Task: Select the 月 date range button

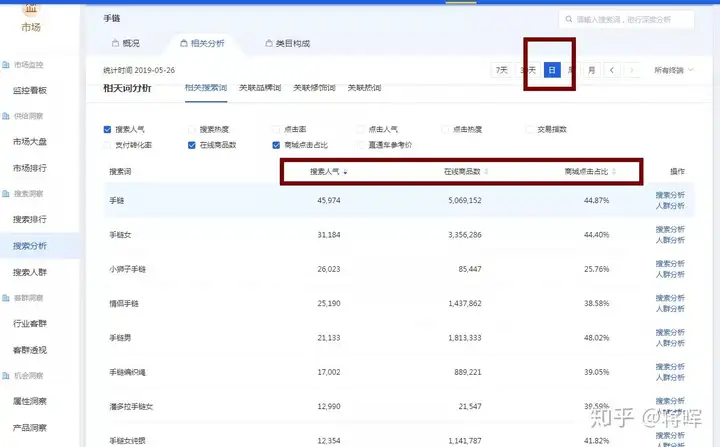Action: tap(592, 70)
